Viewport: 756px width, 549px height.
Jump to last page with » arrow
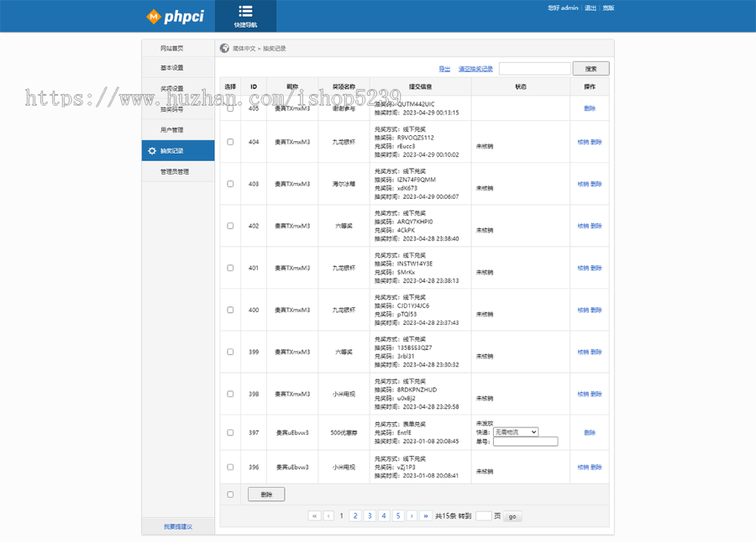pyautogui.click(x=426, y=515)
